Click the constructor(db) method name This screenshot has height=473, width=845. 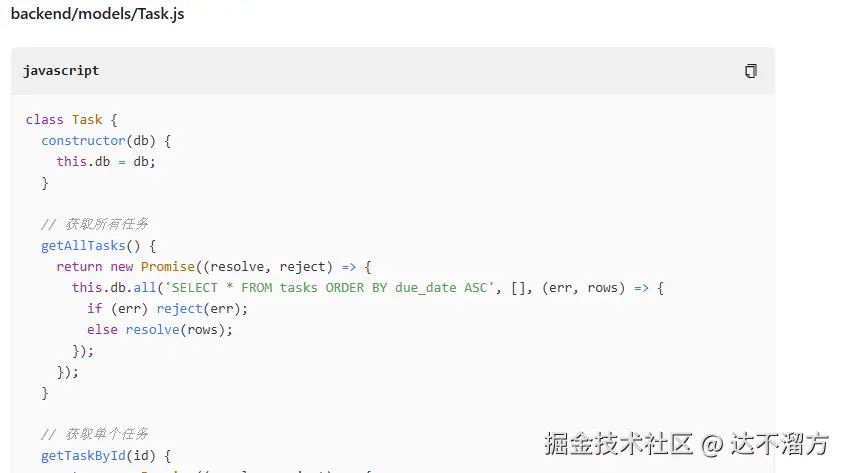click(x=98, y=141)
